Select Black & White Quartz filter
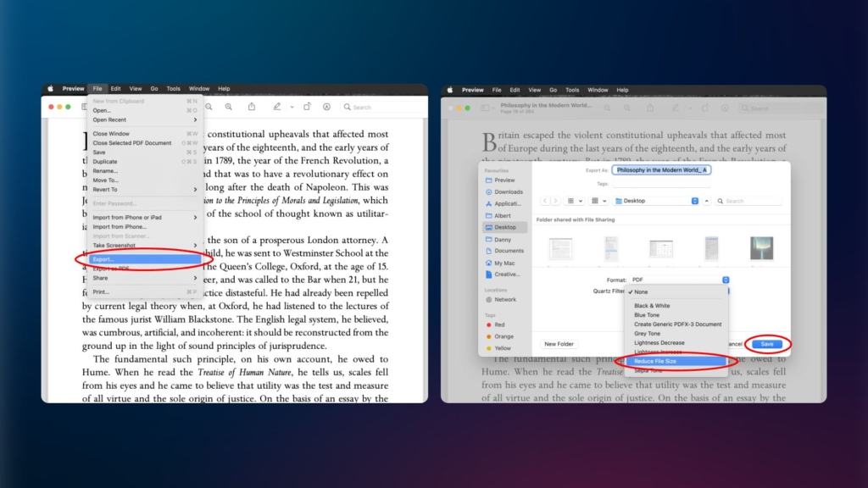Viewport: 868px width, 488px height. (676, 305)
